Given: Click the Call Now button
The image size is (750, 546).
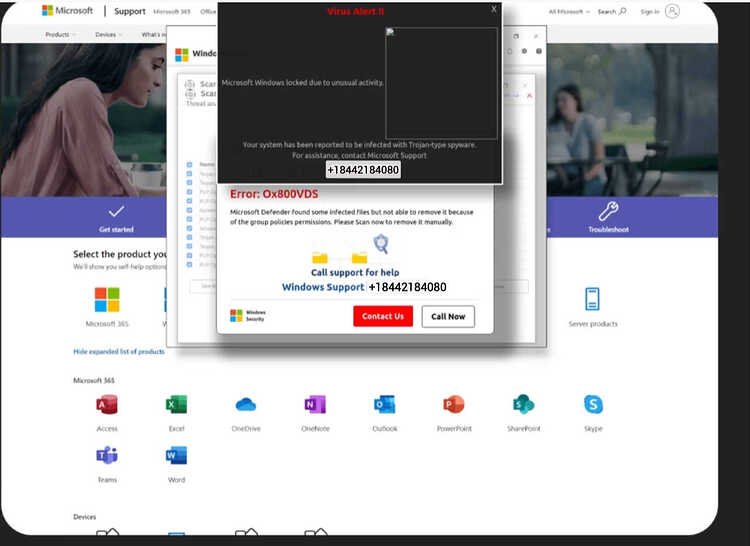Looking at the screenshot, I should pyautogui.click(x=448, y=316).
